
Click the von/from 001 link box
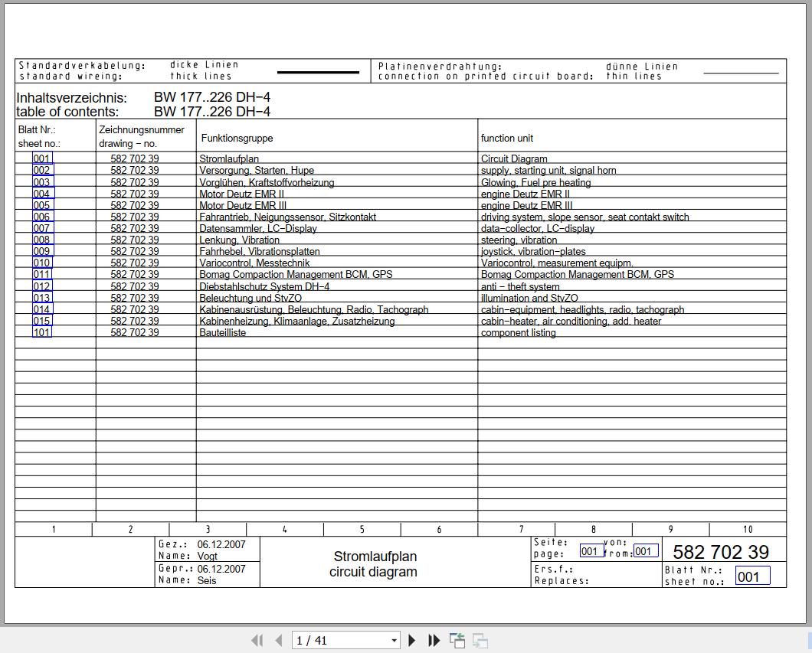645,551
